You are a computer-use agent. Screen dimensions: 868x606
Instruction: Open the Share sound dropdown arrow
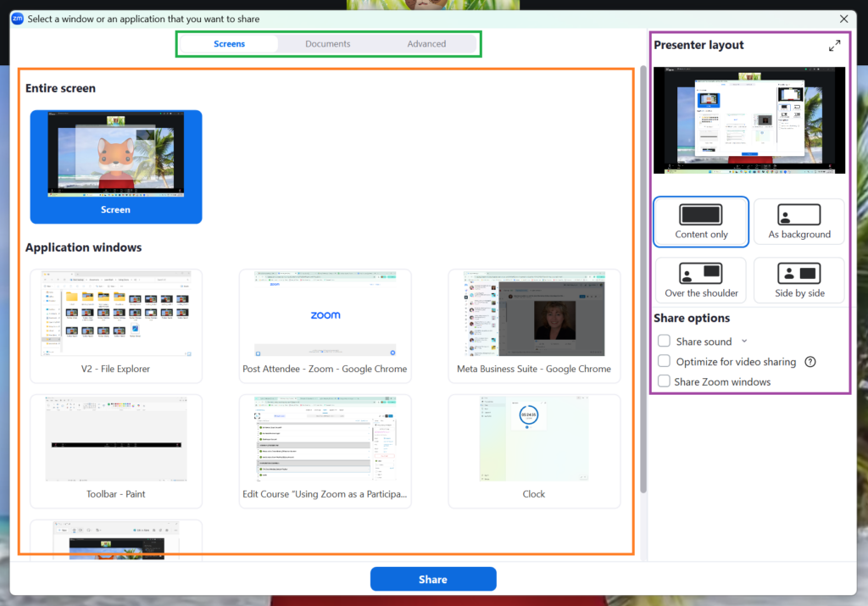[744, 341]
